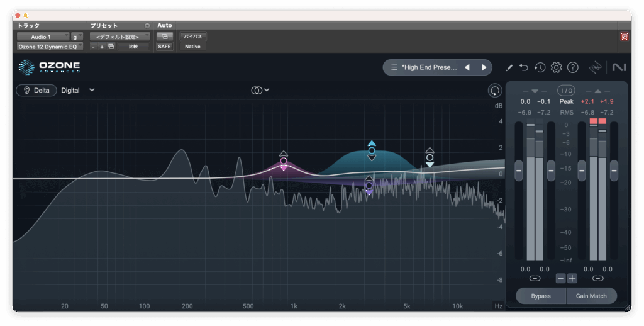The image size is (644, 326).
Task: Open the stereo channel mode dropdown
Action: click(x=260, y=90)
